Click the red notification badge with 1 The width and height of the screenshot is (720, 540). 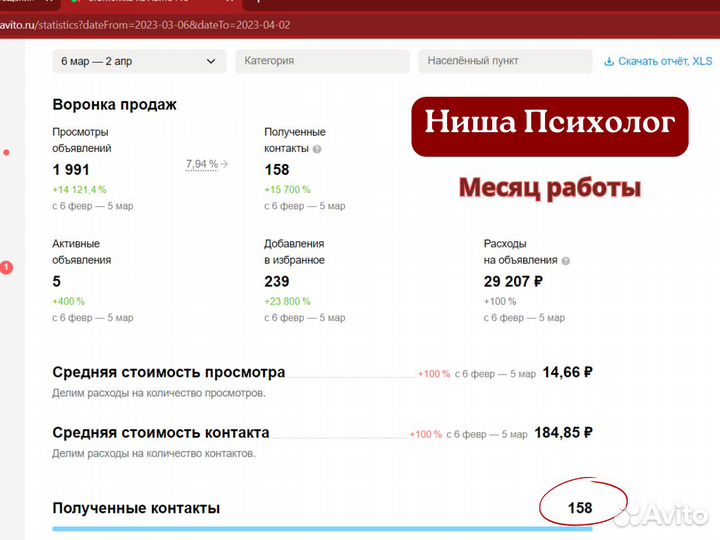pyautogui.click(x=6, y=267)
